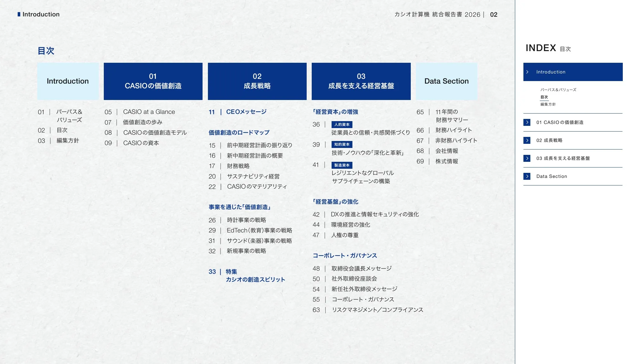Expand the Data Section sidebar arrow
The height and width of the screenshot is (364, 631).
pos(527,176)
